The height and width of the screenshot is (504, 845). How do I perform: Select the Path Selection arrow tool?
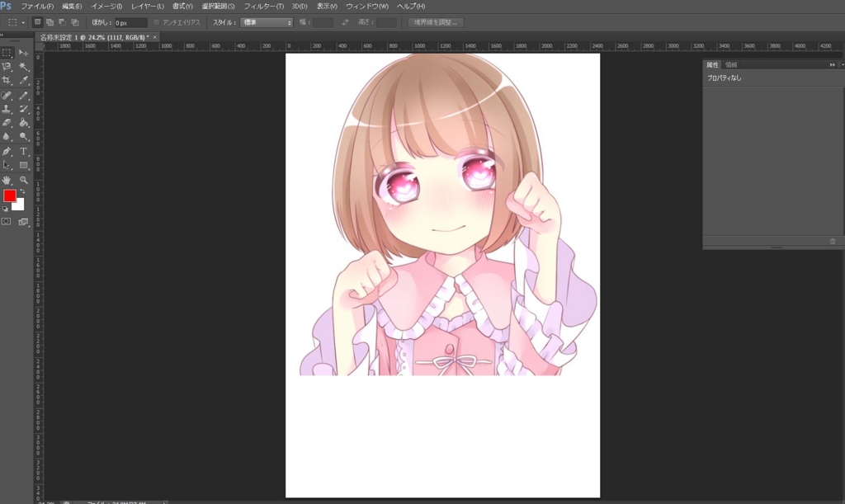(x=7, y=165)
